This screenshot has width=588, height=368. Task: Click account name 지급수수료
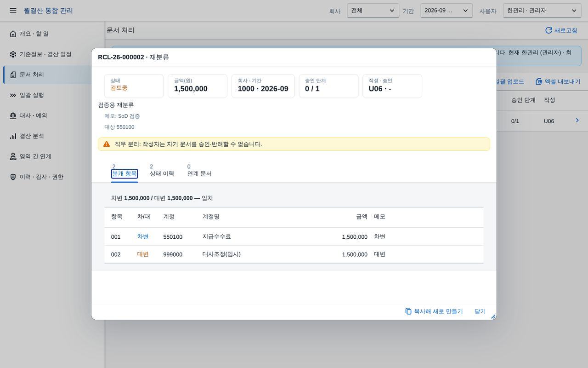[217, 237]
